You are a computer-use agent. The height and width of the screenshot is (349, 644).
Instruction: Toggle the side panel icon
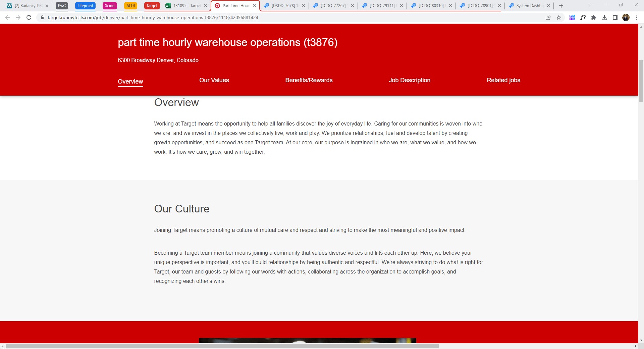tap(615, 17)
